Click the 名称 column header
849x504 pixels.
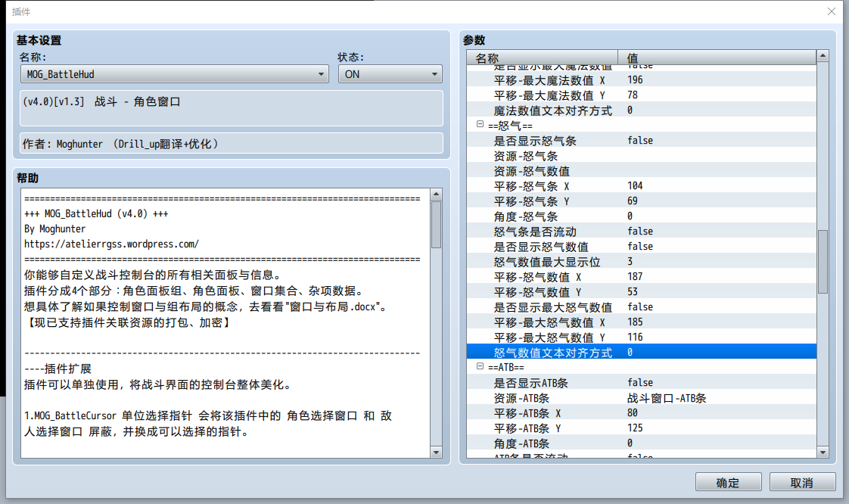[x=542, y=58]
